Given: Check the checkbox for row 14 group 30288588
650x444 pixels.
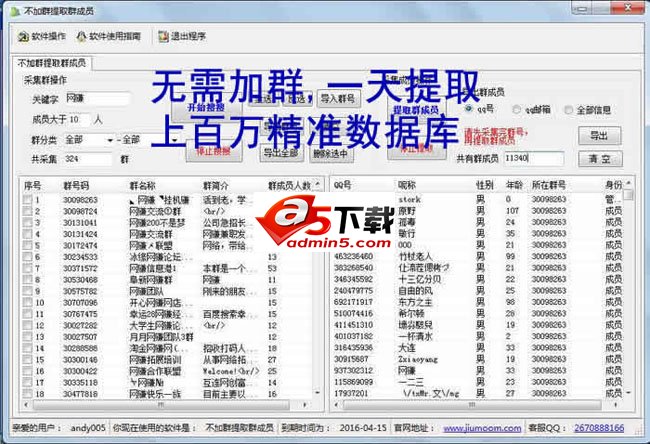Looking at the screenshot, I should (28, 348).
